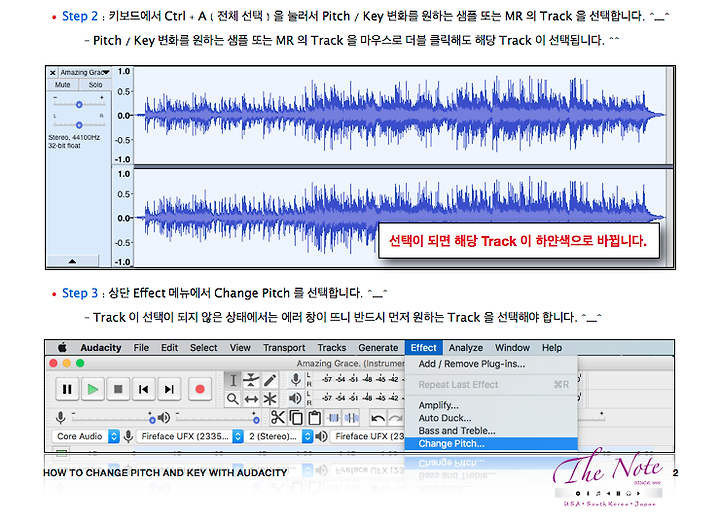Click the Silence Audio icon
This screenshot has width=720, height=519.
(351, 417)
